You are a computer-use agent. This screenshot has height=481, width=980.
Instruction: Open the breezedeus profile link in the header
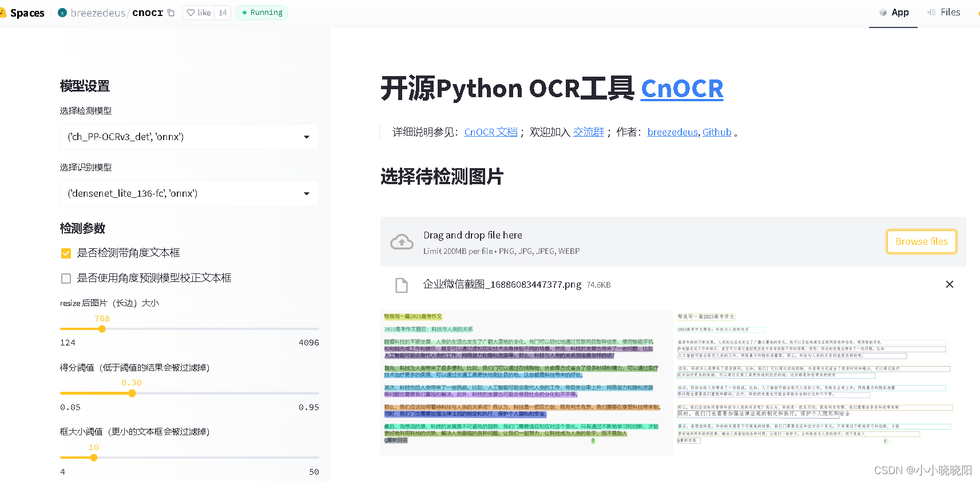point(98,13)
